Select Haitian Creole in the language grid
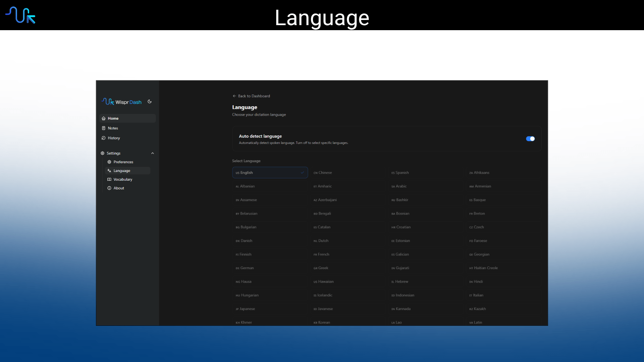Image resolution: width=644 pixels, height=362 pixels. (x=503, y=268)
